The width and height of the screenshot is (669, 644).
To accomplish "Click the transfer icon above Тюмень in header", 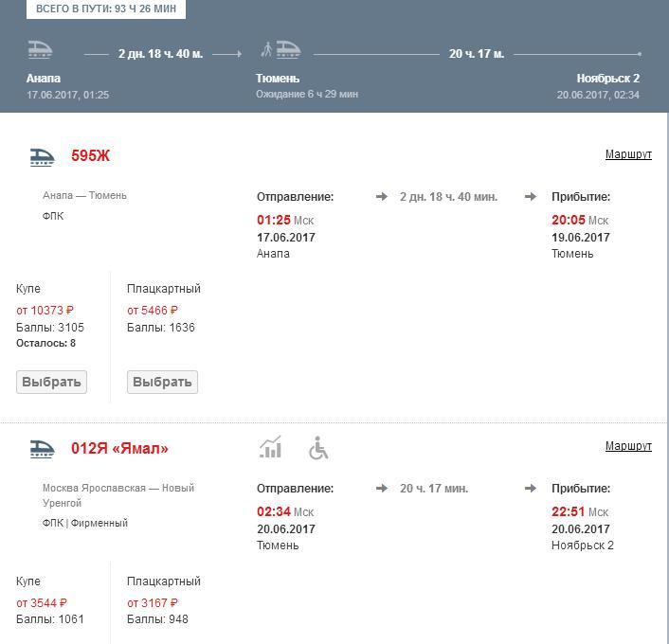I will click(281, 49).
